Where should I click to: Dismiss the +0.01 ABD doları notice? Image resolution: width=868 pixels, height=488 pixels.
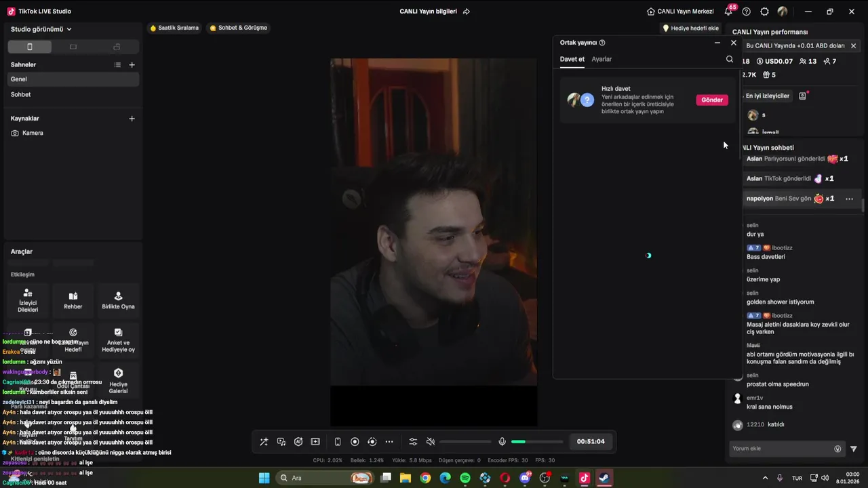853,46
